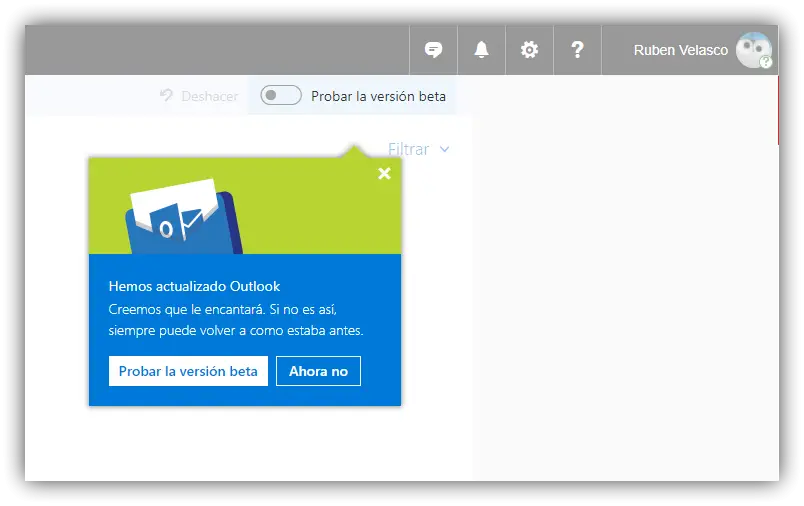Click the Deshacer undo arrow icon
Viewport: 804px width, 506px height.
(x=166, y=95)
